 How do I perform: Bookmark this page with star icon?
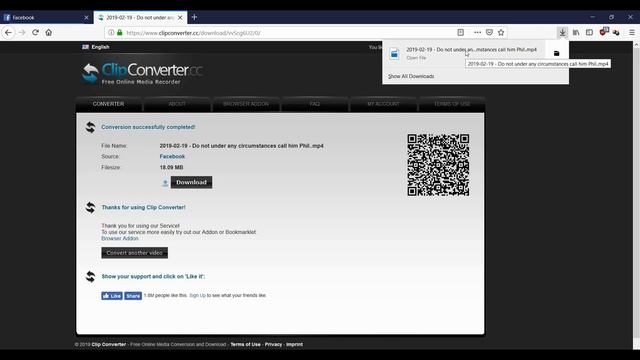point(501,32)
